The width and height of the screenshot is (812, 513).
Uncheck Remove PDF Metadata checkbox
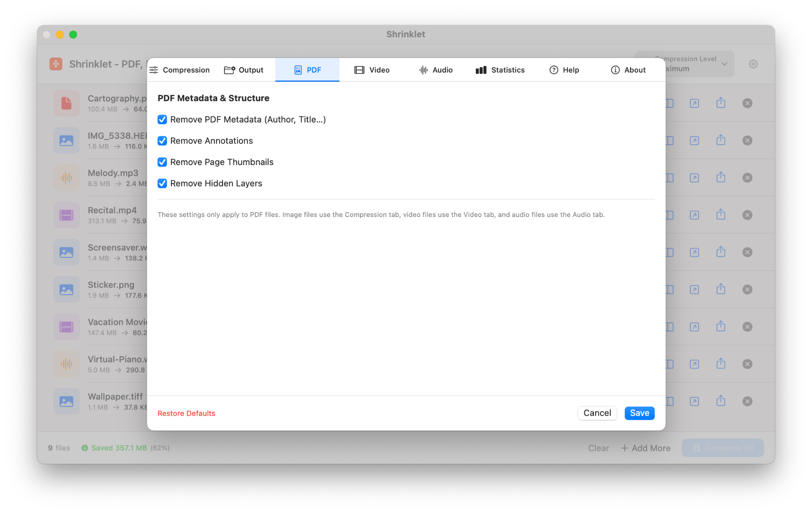tap(162, 119)
